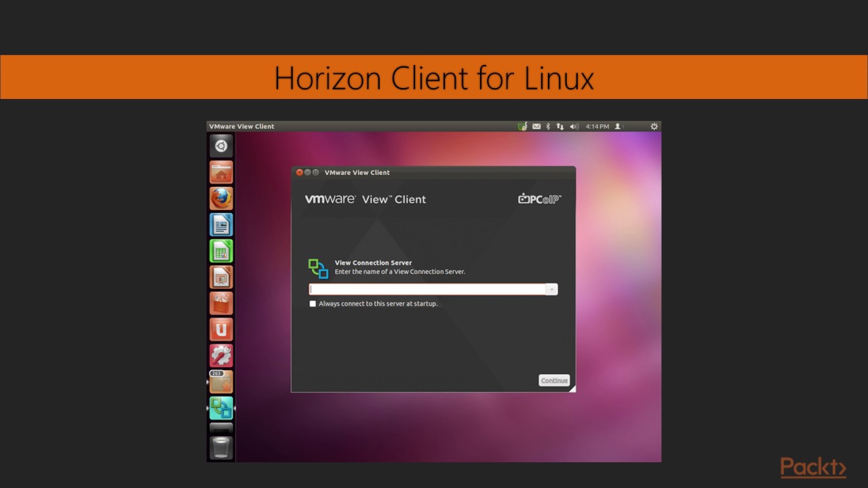Open Update Manager showing 263 updates
The height and width of the screenshot is (488, 868).
220,382
